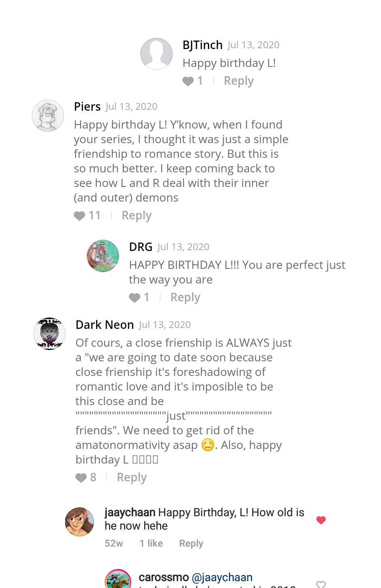Image resolution: width=381 pixels, height=588 pixels.
Task: Tap heart icon on Dark Neon's comment
Action: 81,478
